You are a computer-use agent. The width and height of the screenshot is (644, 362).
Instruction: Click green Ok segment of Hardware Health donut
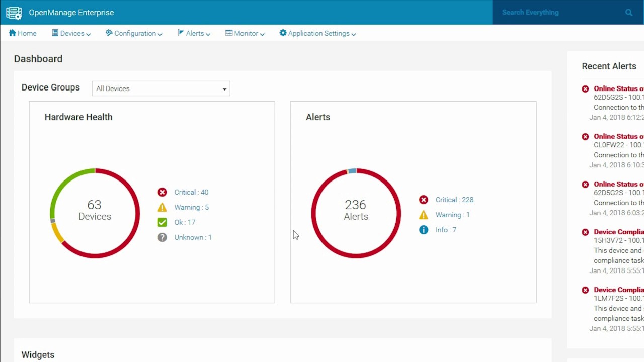[x=62, y=184]
